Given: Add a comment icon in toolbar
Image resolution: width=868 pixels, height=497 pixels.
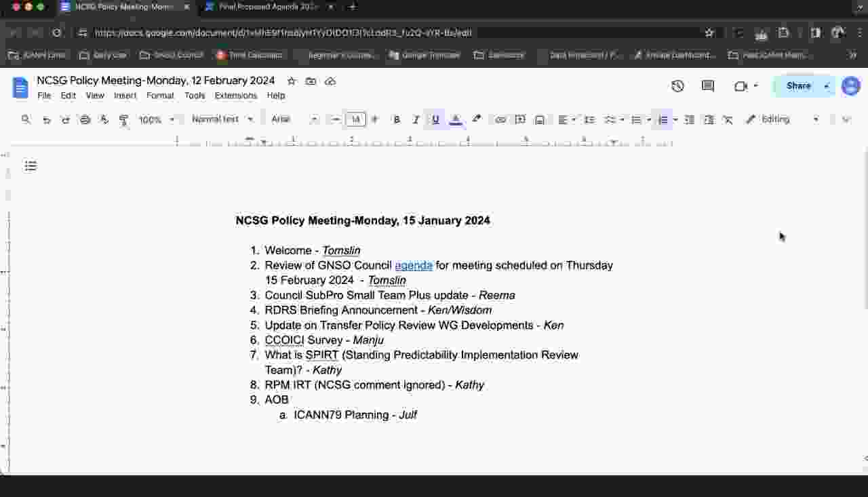Looking at the screenshot, I should coord(520,119).
